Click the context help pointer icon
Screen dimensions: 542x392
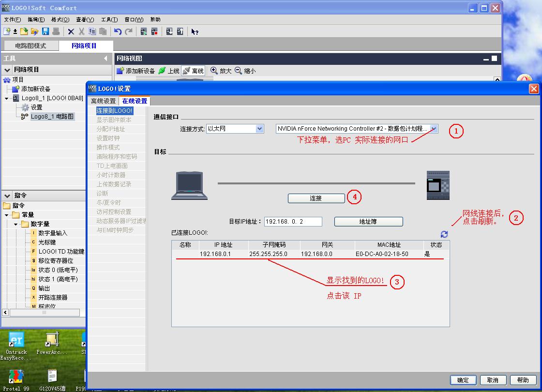pos(195,32)
